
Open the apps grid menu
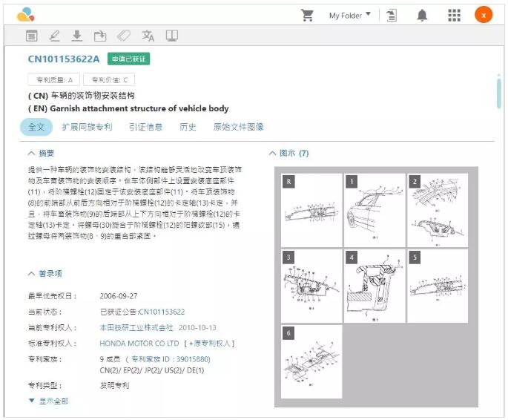pyautogui.click(x=454, y=15)
